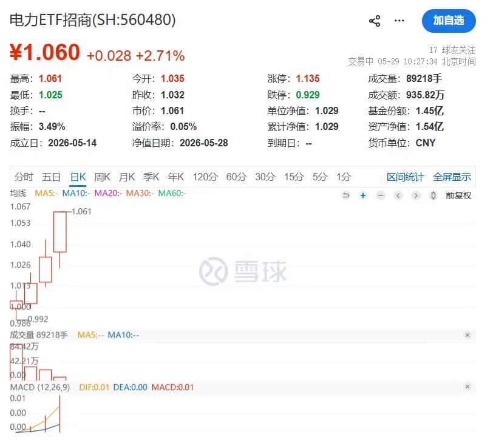Open the three-dot more options menu
Viewport: 496px width, 448px height.
click(x=399, y=21)
